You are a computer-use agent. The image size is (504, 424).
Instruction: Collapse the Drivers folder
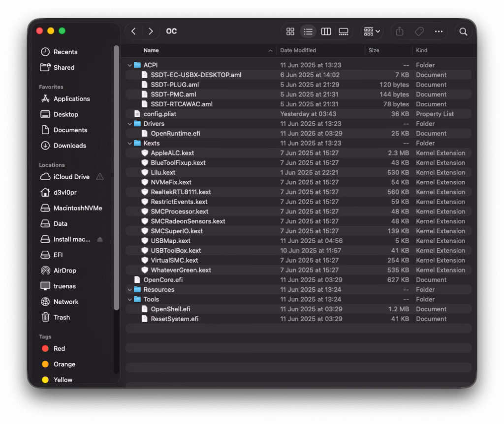tap(129, 123)
